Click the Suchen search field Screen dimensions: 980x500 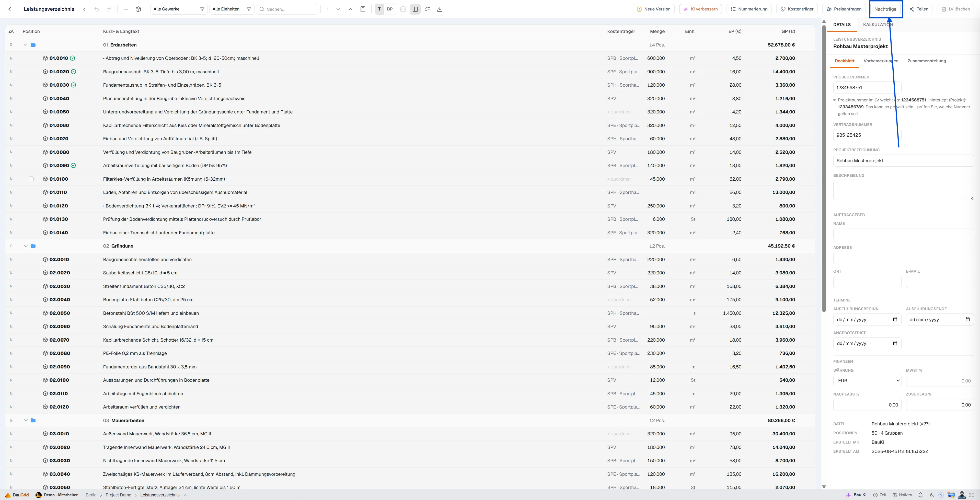287,9
